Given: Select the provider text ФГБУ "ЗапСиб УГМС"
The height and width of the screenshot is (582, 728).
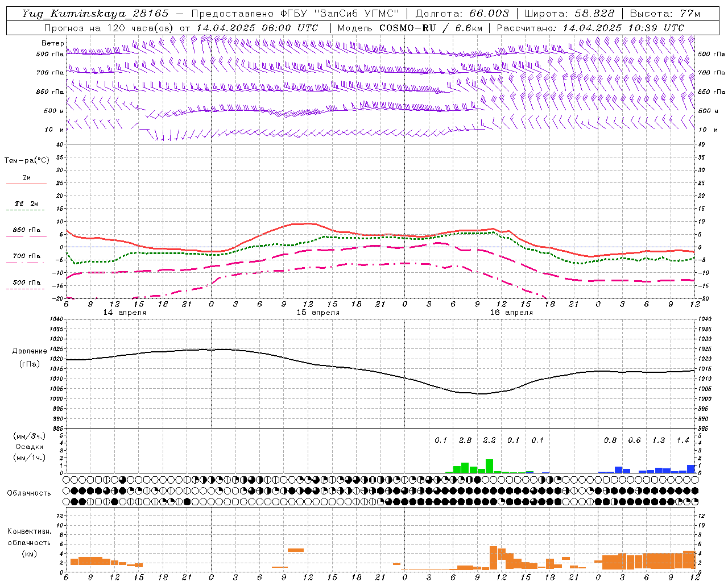Looking at the screenshot, I should pyautogui.click(x=340, y=14).
